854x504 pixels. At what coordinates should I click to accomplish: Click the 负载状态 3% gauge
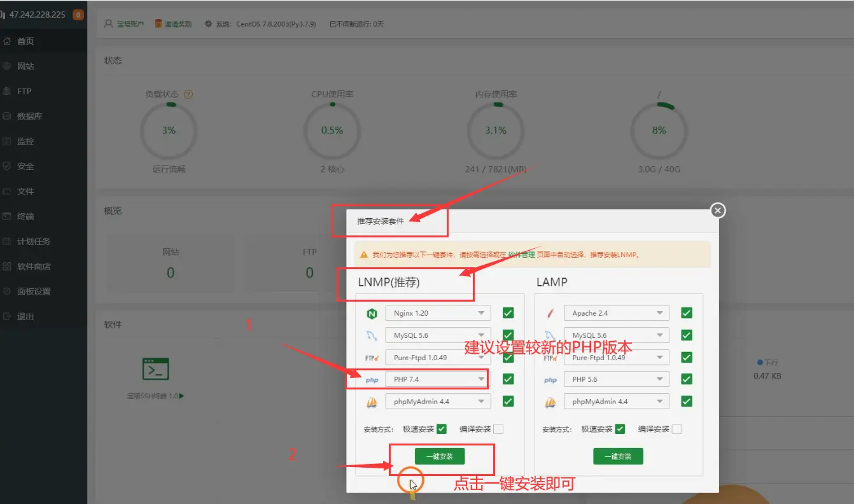pos(169,130)
